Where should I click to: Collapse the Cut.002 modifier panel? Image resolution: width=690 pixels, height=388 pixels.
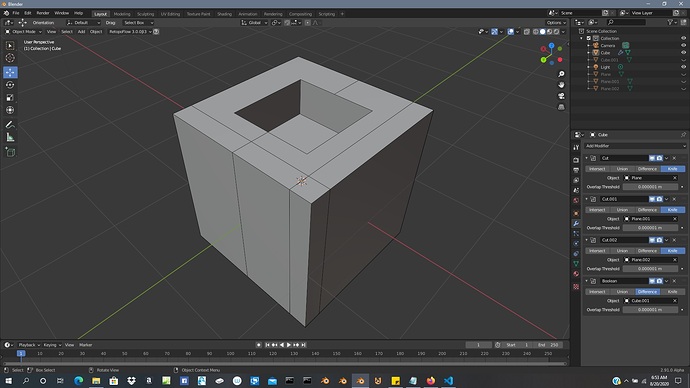point(587,240)
